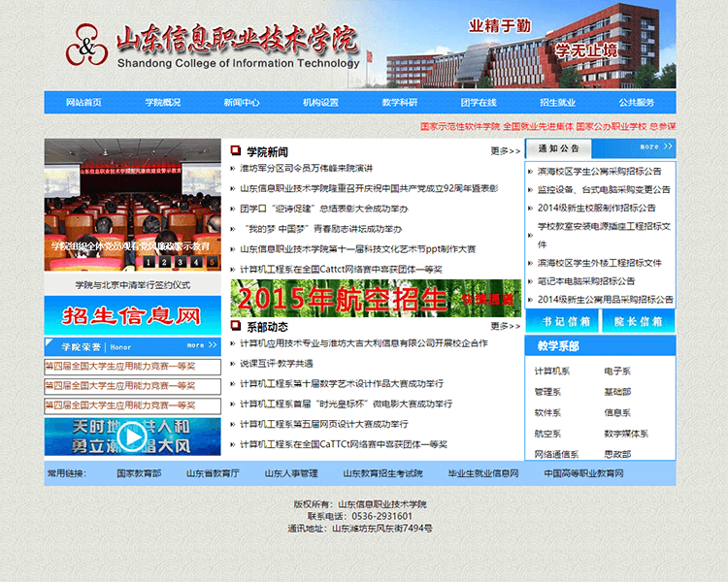Open notice 滨海校区学生公寓采购招标公告
The width and height of the screenshot is (728, 582).
pyautogui.click(x=600, y=172)
